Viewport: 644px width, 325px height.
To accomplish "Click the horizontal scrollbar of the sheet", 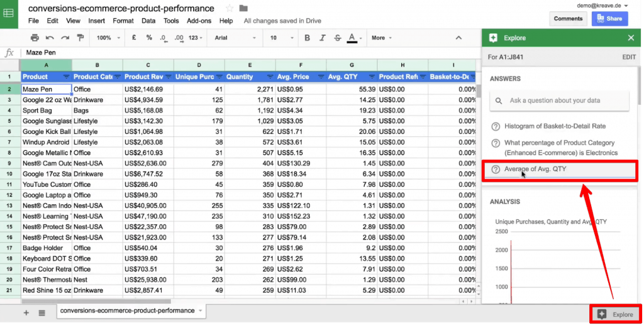I will tap(96, 301).
